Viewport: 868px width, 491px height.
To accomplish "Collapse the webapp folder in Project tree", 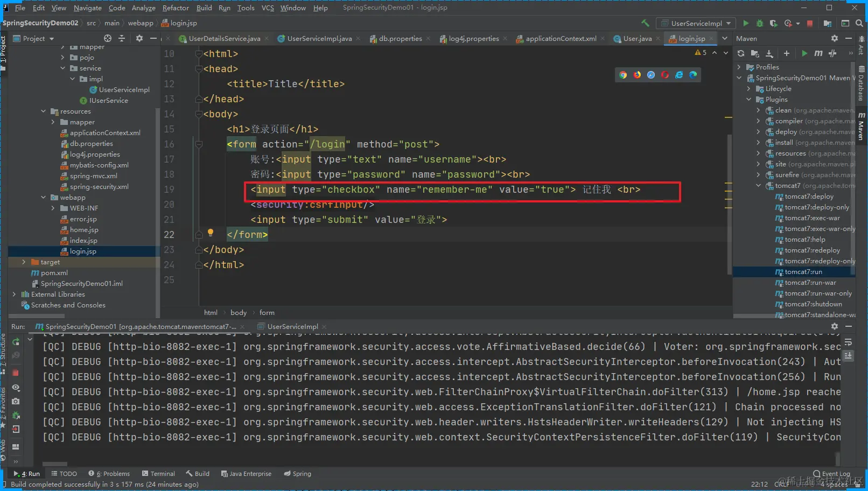I will click(44, 198).
